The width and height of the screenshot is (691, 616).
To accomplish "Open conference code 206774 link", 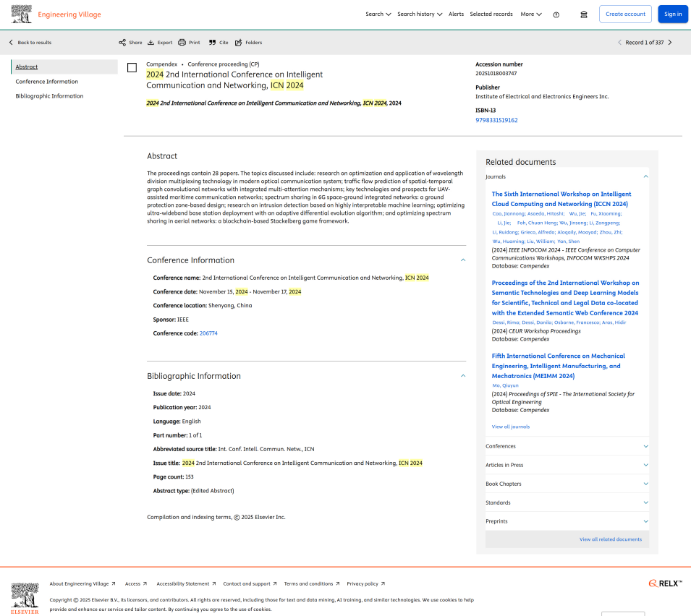I will pos(208,333).
